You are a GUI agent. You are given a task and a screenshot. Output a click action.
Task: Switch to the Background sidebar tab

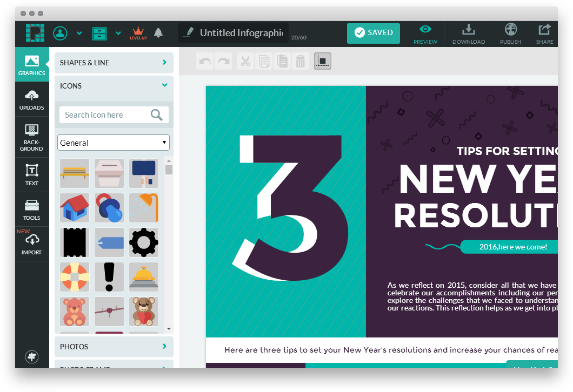[32, 137]
